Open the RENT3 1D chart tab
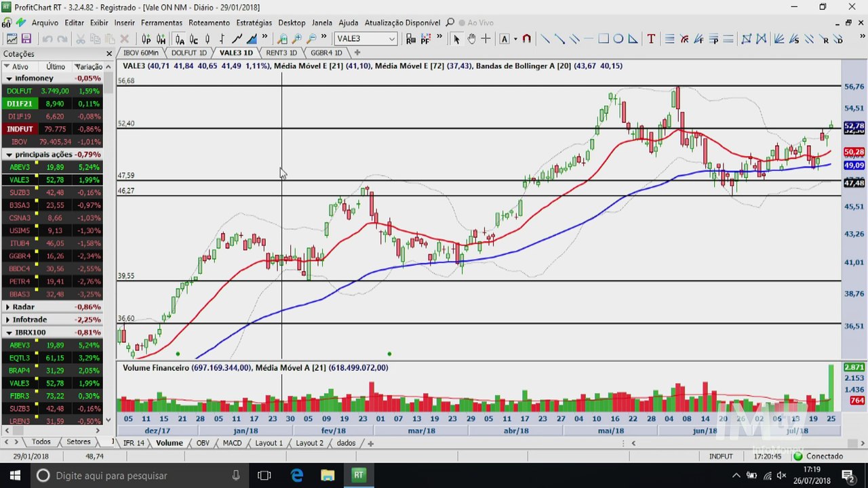Screen dimensions: 868x488 tap(281, 52)
